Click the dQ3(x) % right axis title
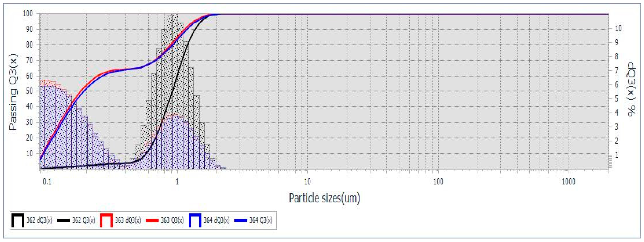 point(631,89)
